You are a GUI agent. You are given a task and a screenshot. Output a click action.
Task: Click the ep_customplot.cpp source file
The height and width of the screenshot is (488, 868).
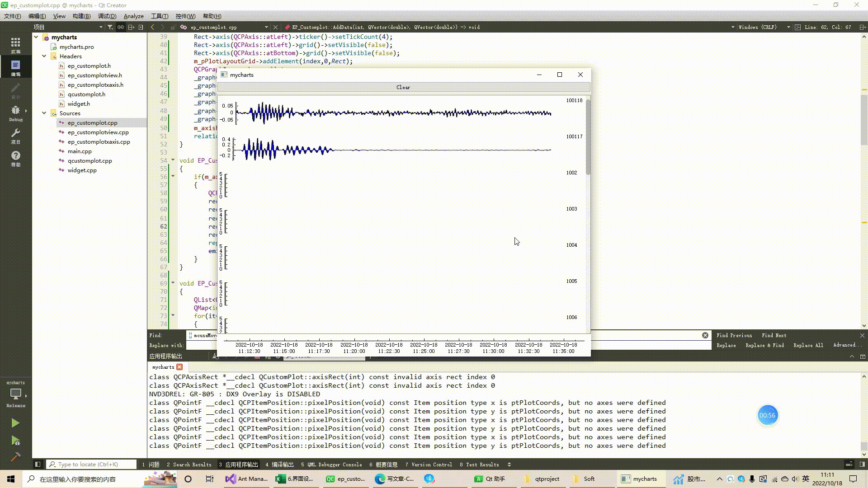coord(93,122)
